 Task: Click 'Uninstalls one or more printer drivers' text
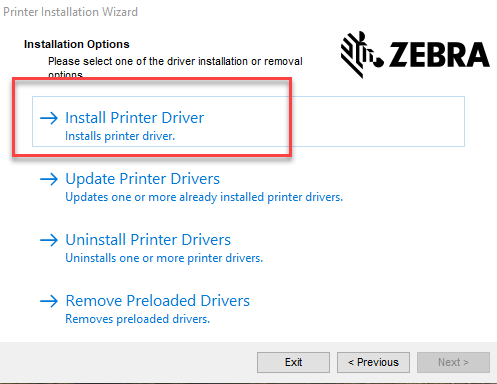click(164, 258)
